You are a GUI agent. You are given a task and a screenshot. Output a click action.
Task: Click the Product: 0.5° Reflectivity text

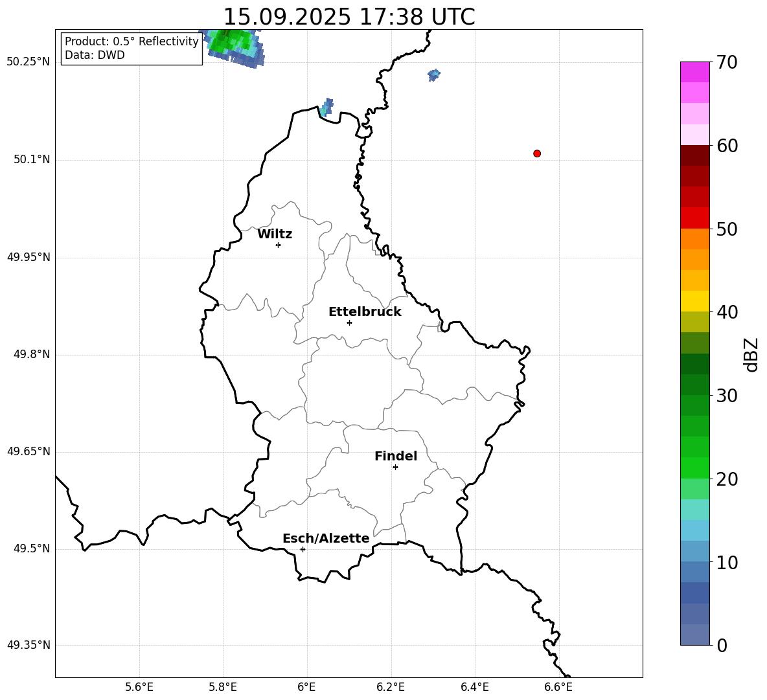(132, 41)
